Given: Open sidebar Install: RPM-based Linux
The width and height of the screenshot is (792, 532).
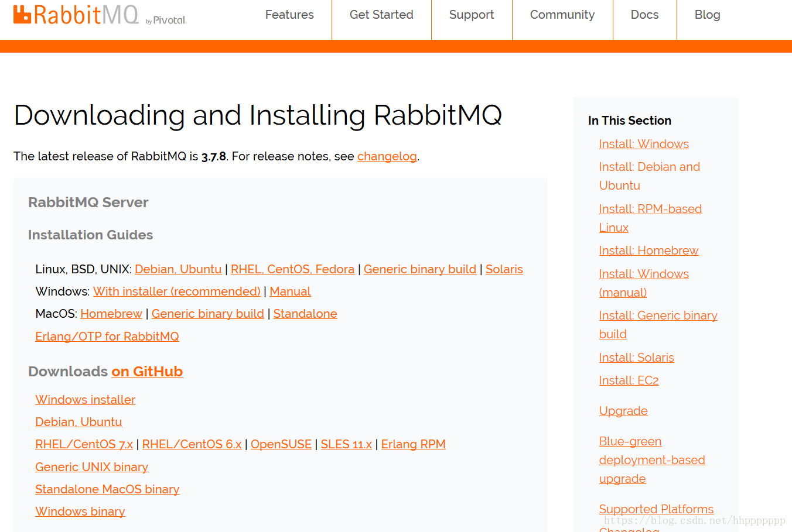Looking at the screenshot, I should point(650,218).
